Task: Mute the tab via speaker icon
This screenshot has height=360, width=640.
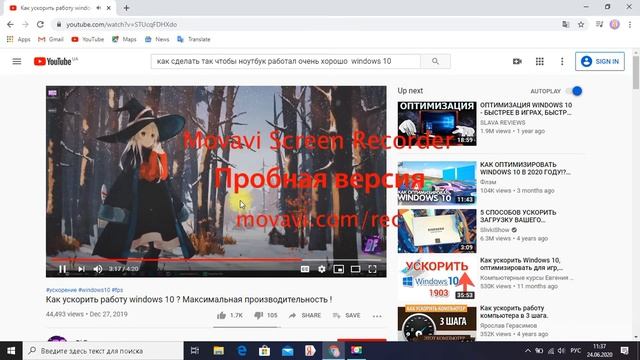Action: 99,8
